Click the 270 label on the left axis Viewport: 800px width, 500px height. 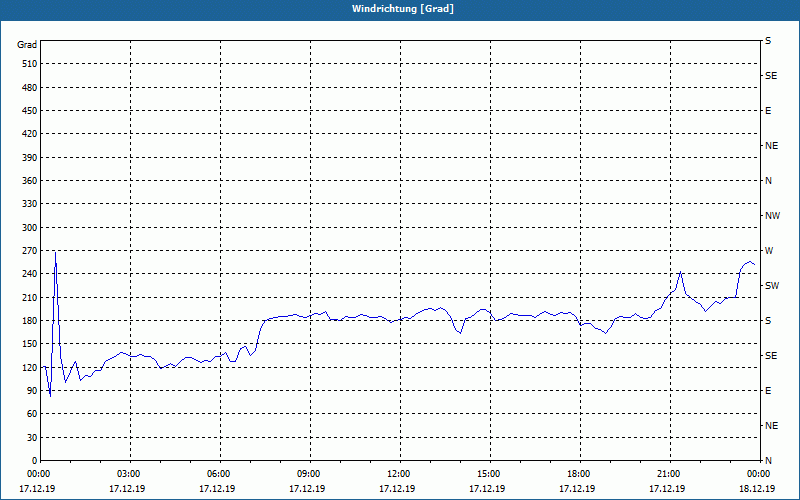tap(29, 251)
